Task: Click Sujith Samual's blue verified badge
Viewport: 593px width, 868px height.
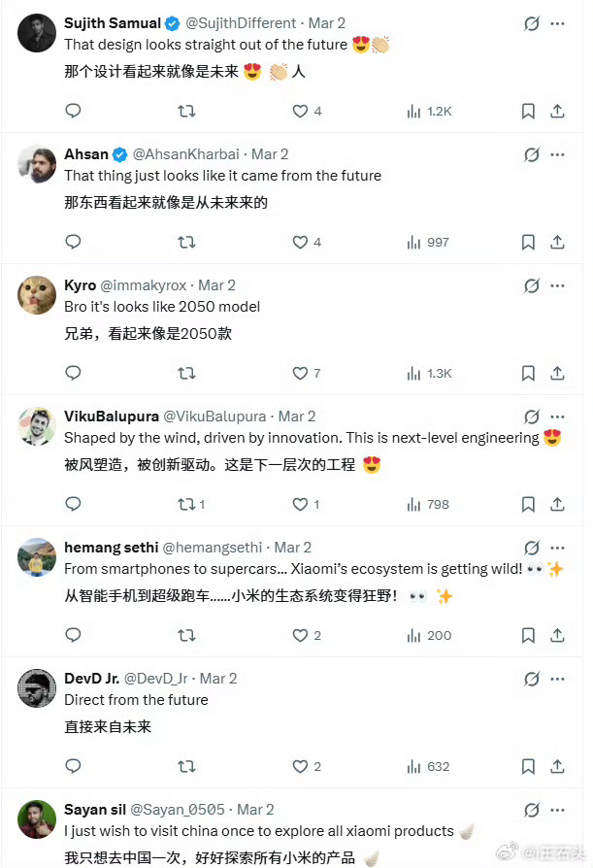Action: (x=172, y=22)
